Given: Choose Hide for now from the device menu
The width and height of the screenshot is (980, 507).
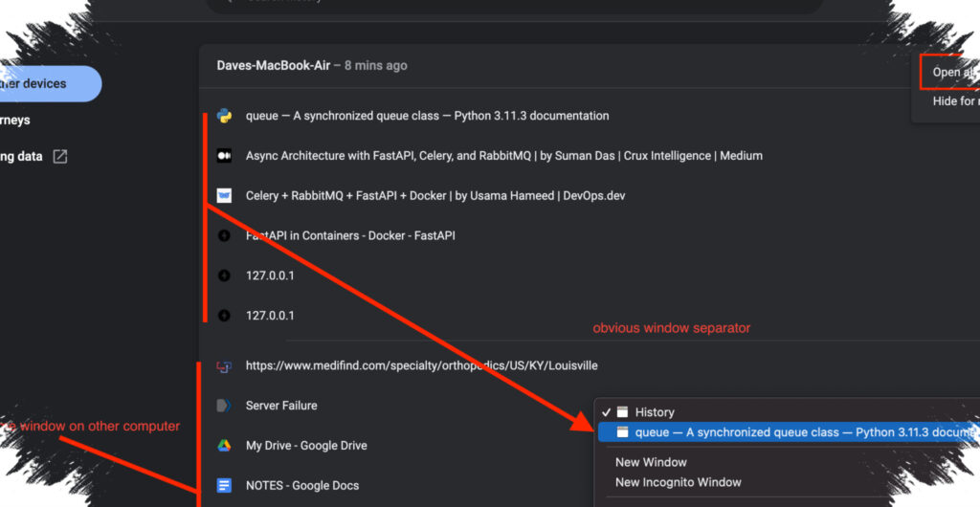Looking at the screenshot, I should pos(955,101).
